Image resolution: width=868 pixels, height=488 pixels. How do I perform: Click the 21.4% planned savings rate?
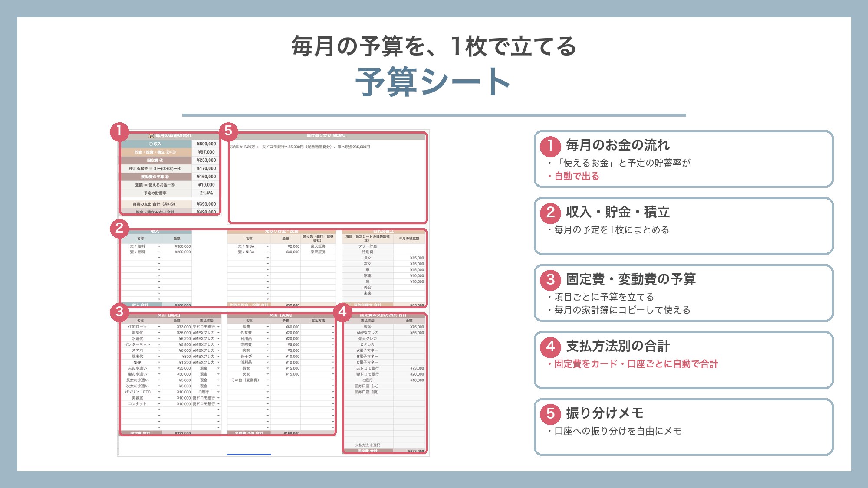(207, 193)
